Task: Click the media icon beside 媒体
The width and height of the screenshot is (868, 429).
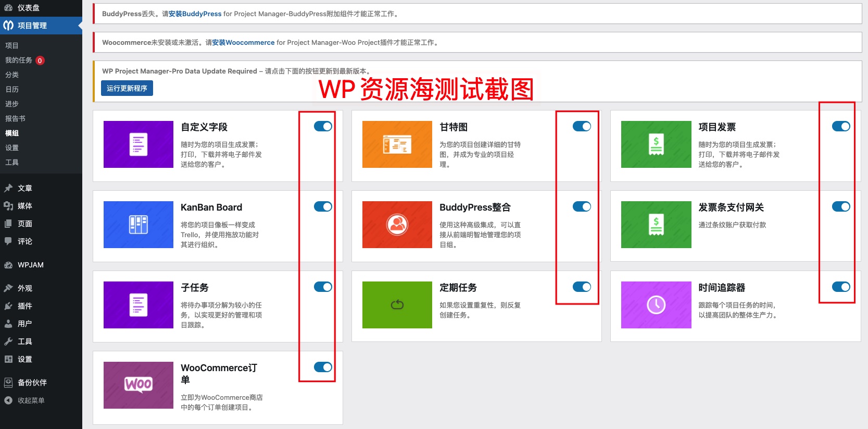Action: (8, 206)
